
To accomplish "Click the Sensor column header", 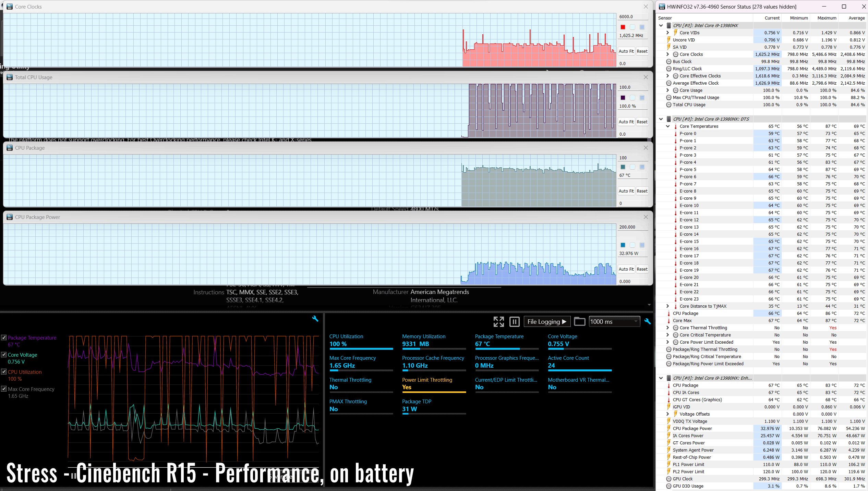I will click(x=705, y=18).
